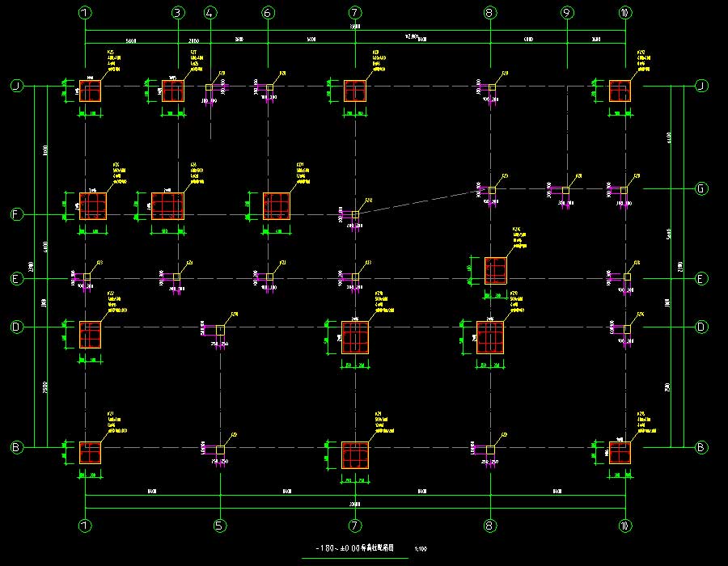
Task: Select grid bubble 9 at the top
Action: point(567,13)
